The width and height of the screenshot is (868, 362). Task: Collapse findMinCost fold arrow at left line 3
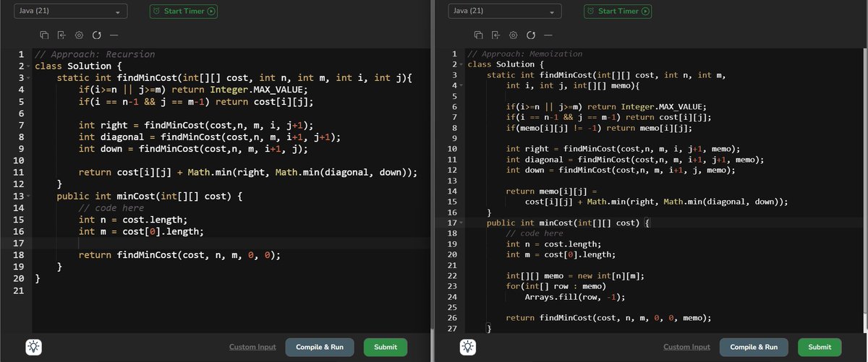click(29, 78)
